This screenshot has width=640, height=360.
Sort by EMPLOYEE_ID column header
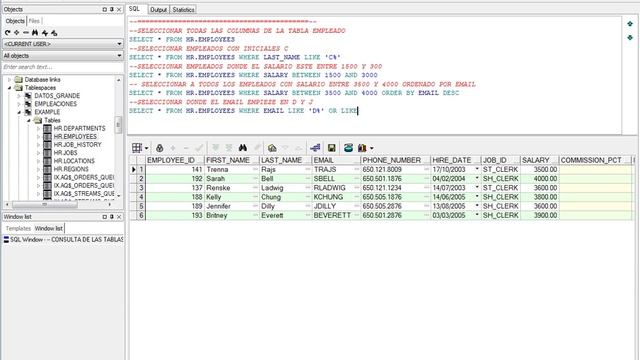[x=175, y=160]
